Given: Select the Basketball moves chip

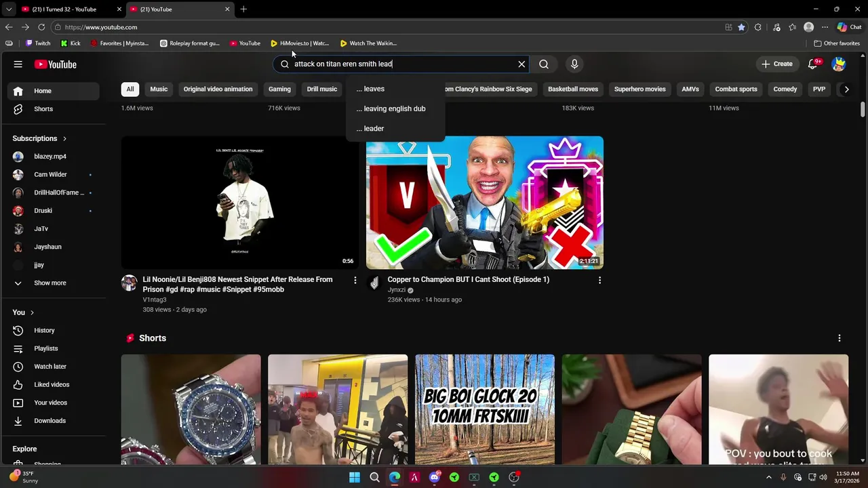Looking at the screenshot, I should tap(573, 89).
